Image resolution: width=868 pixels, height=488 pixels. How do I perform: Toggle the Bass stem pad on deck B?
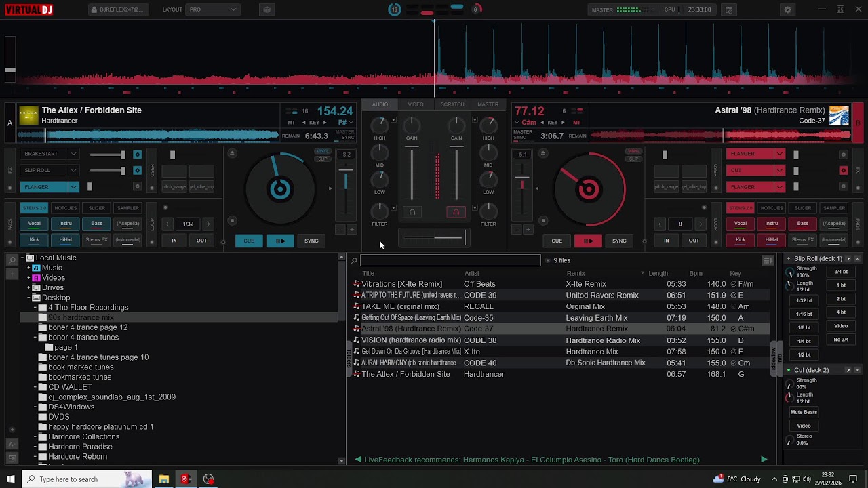tap(803, 224)
